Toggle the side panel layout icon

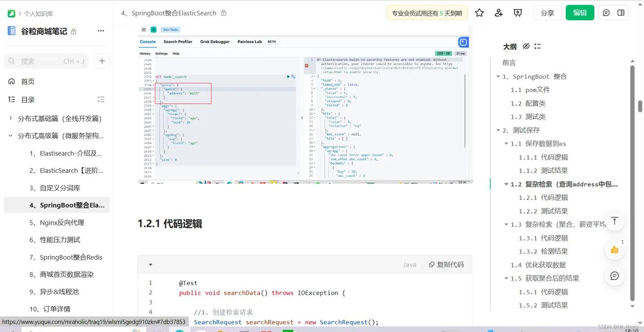click(621, 13)
